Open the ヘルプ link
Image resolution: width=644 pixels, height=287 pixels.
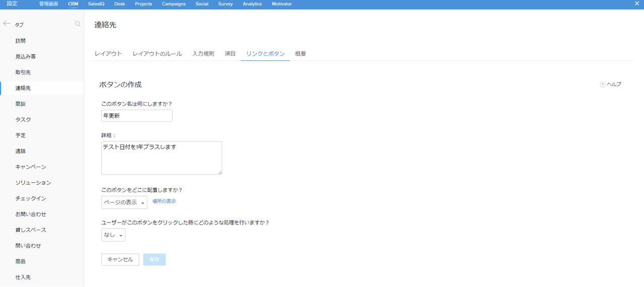click(614, 85)
